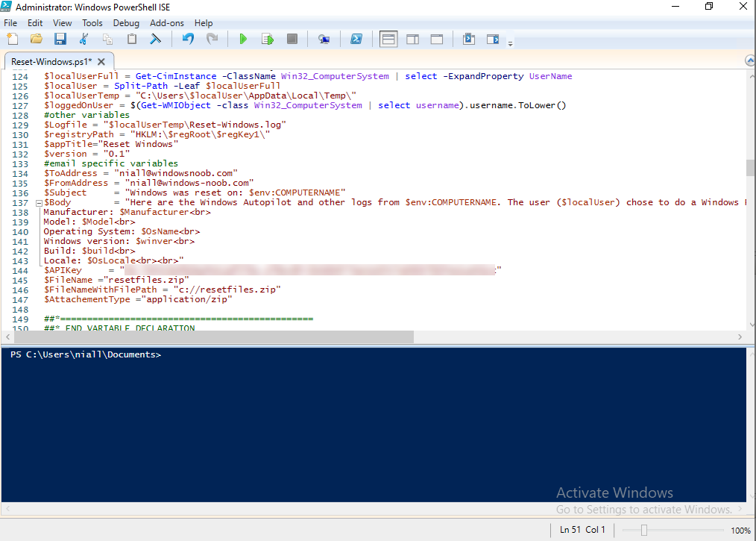Screen dimensions: 756x541
Task: Undo the last edit
Action: pyautogui.click(x=188, y=39)
